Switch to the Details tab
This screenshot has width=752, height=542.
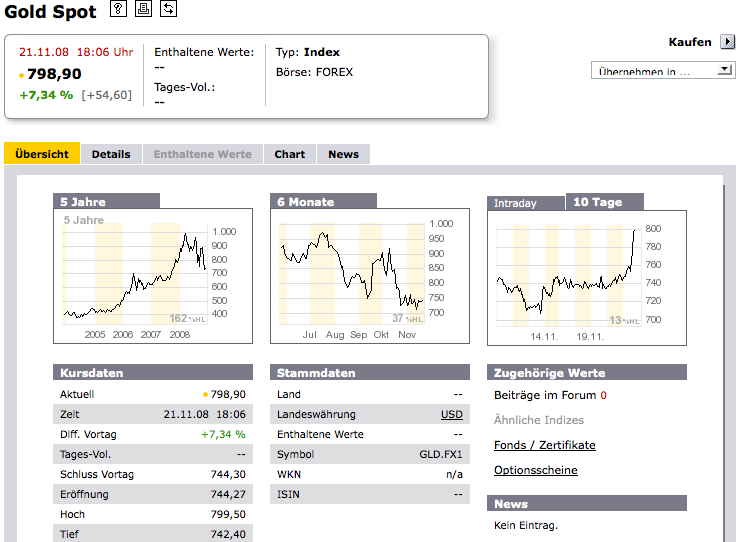[111, 154]
